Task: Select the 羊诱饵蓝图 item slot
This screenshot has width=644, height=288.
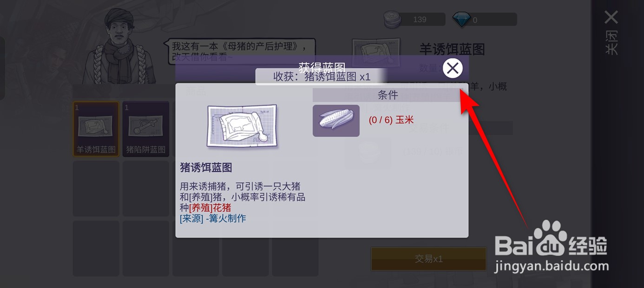Action: point(96,129)
